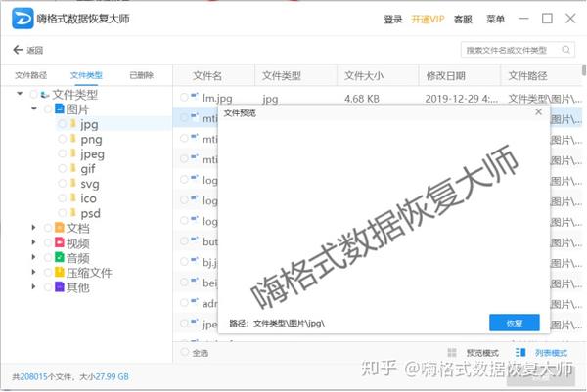587x392 pixels.
Task: Switch to 预览模式 view
Action: point(482,353)
